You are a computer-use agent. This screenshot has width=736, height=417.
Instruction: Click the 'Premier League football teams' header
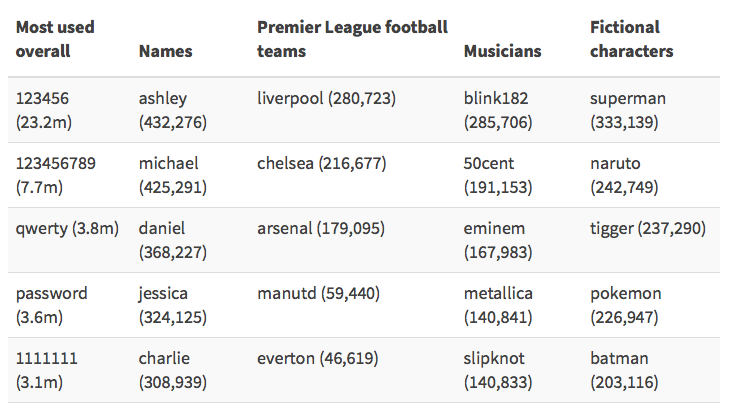(x=351, y=38)
